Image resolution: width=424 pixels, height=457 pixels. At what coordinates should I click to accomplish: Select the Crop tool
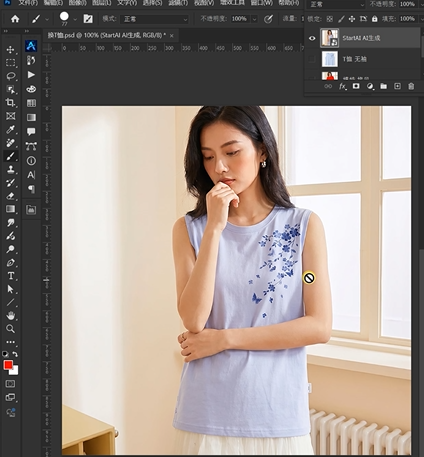10,103
